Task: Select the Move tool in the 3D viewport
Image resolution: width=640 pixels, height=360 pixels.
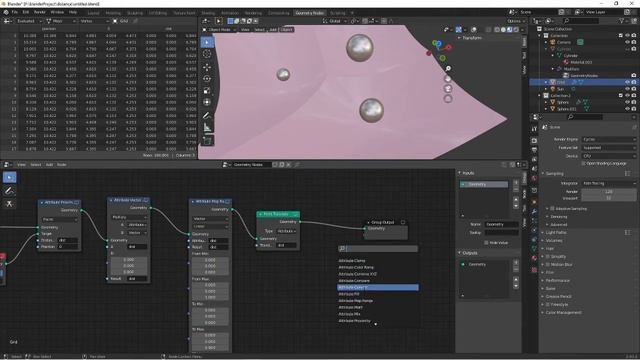Action: (x=207, y=67)
